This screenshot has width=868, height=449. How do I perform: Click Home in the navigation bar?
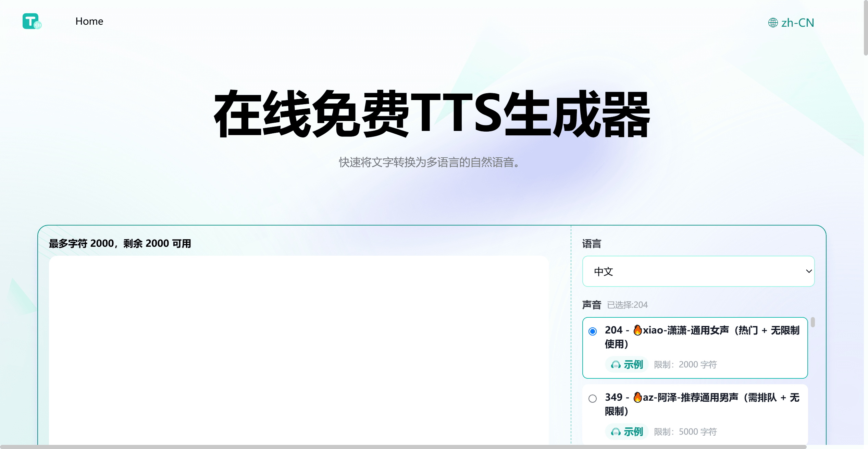(89, 21)
